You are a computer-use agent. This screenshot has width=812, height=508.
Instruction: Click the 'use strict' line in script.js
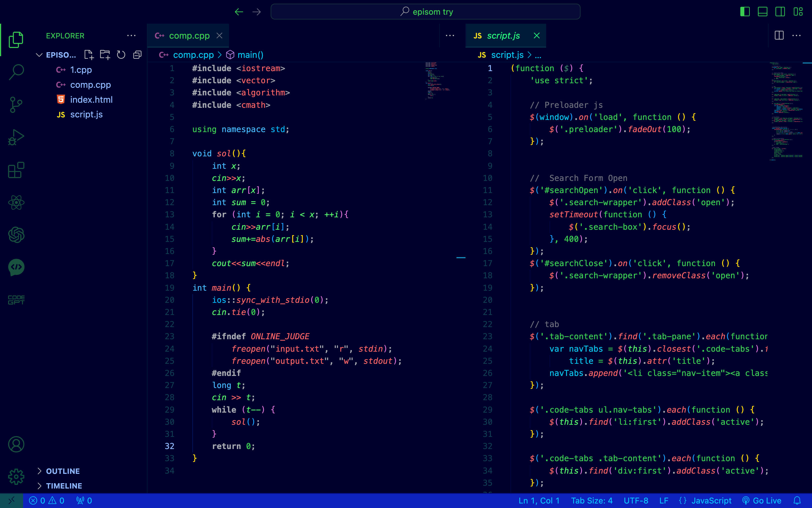point(561,81)
